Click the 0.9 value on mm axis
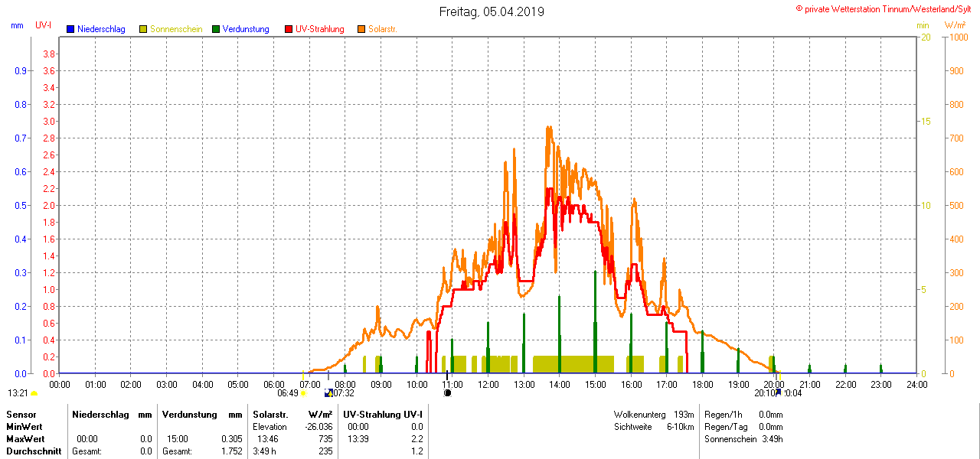The width and height of the screenshot is (980, 459). point(21,71)
